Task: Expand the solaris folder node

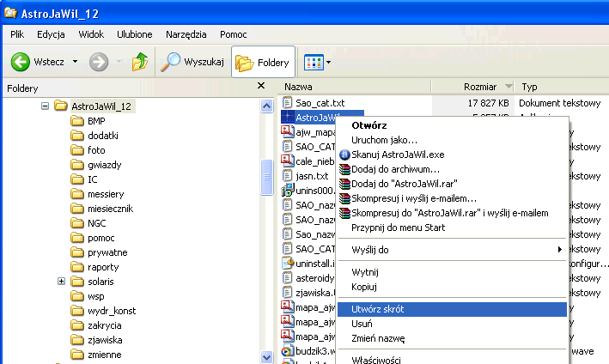Action: [61, 282]
